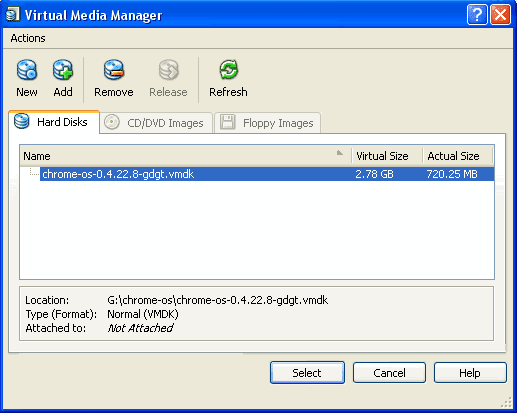Click the 2.78 GB virtual size cell
The height and width of the screenshot is (413, 517).
[374, 174]
